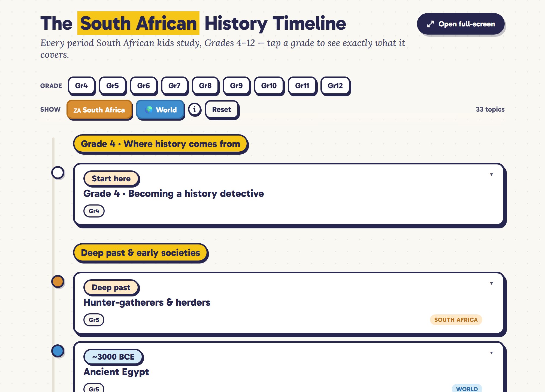Click the orange Hunter-gatherers timeline dot
Screen dimensions: 545x392
[x=58, y=281]
